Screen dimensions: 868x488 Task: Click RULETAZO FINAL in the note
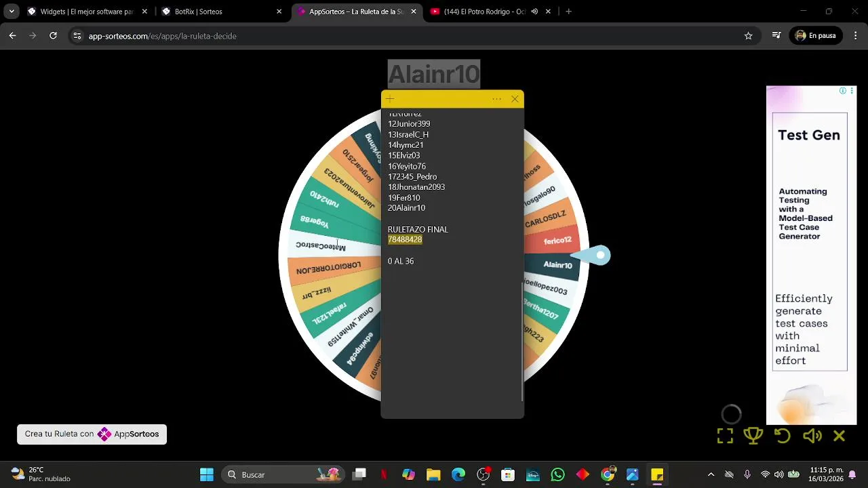[418, 229]
